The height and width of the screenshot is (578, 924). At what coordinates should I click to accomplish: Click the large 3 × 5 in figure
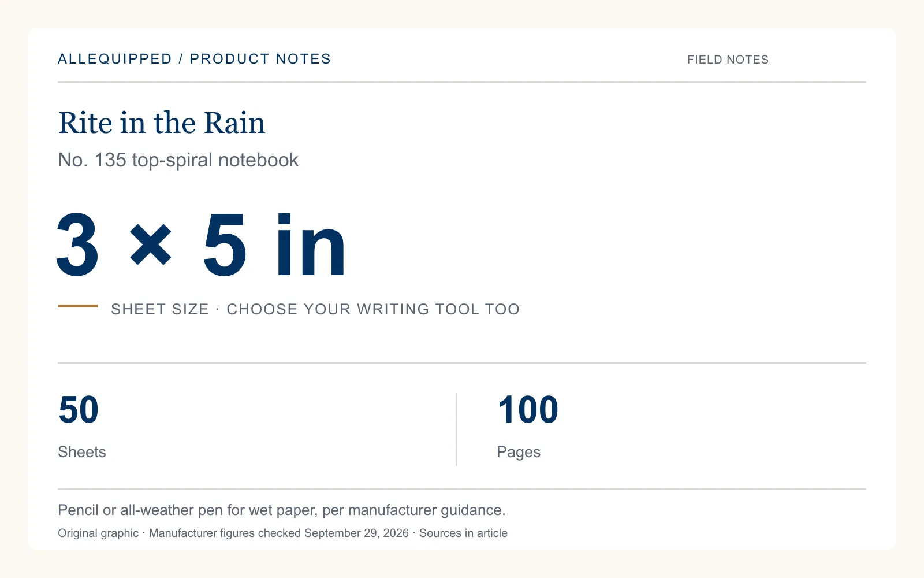[201, 245]
